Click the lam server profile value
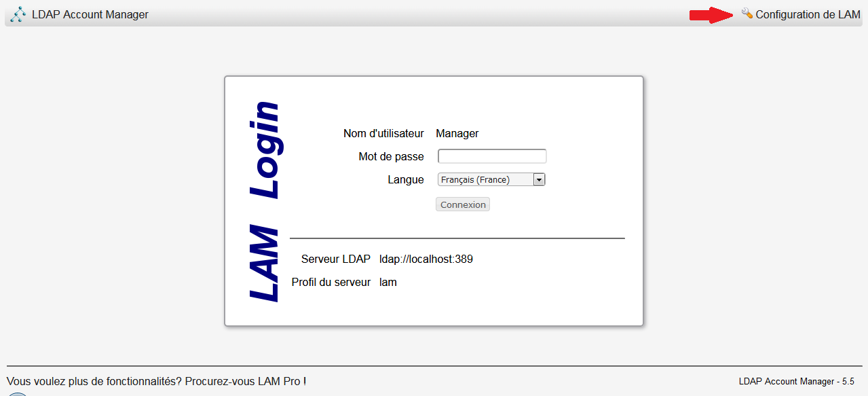This screenshot has height=396, width=868. 388,282
